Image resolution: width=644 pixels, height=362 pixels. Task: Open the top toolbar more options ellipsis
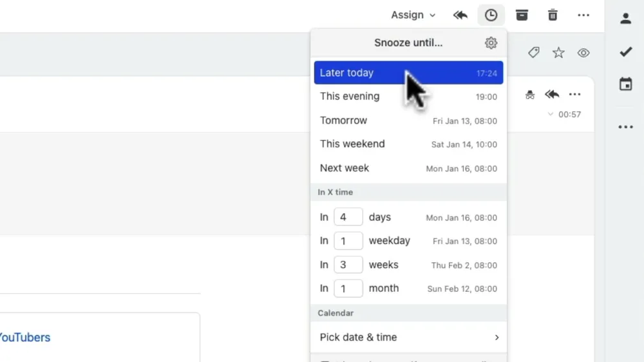point(583,15)
